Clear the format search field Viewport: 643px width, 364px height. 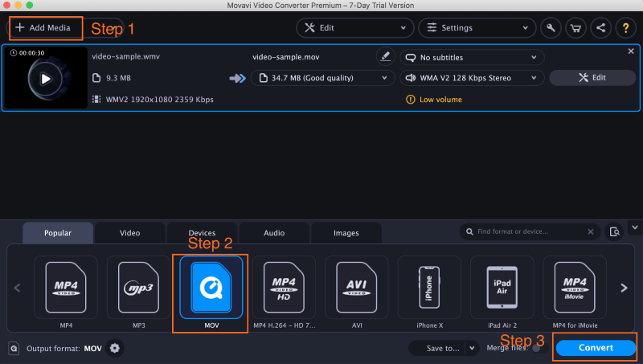(591, 231)
